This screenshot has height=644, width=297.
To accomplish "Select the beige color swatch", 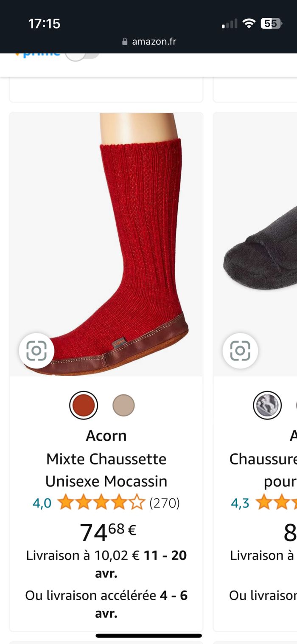I will pyautogui.click(x=123, y=405).
